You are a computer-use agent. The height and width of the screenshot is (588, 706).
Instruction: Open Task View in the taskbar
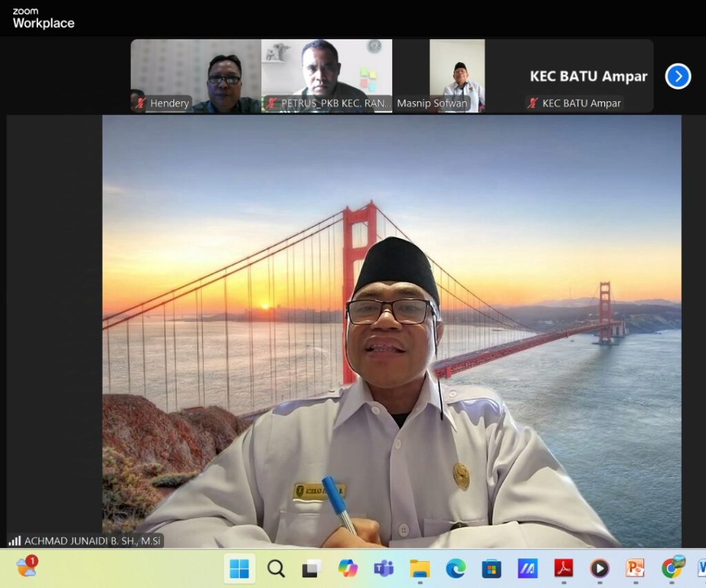(312, 569)
